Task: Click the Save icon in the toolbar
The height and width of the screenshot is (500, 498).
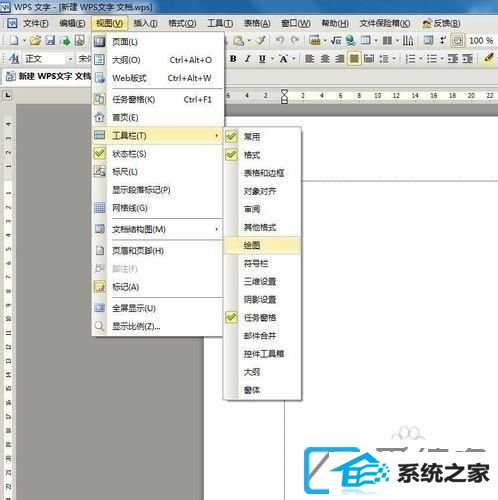Action: pos(51,41)
